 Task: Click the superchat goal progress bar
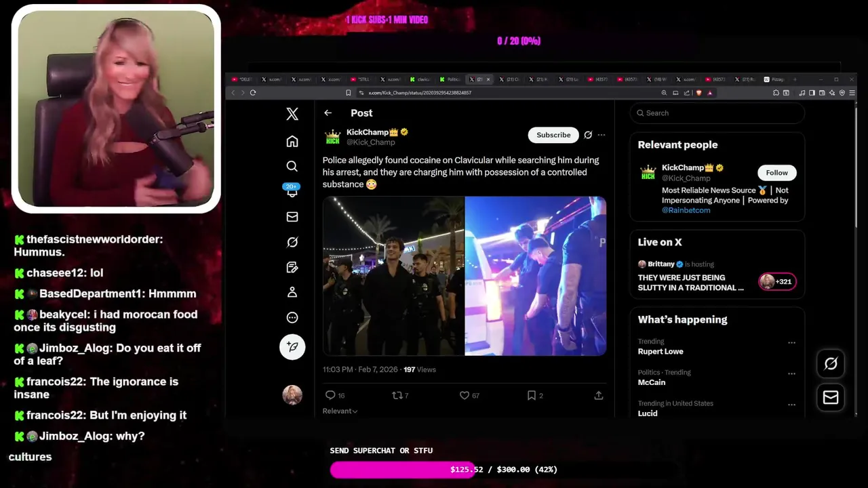[x=504, y=470]
